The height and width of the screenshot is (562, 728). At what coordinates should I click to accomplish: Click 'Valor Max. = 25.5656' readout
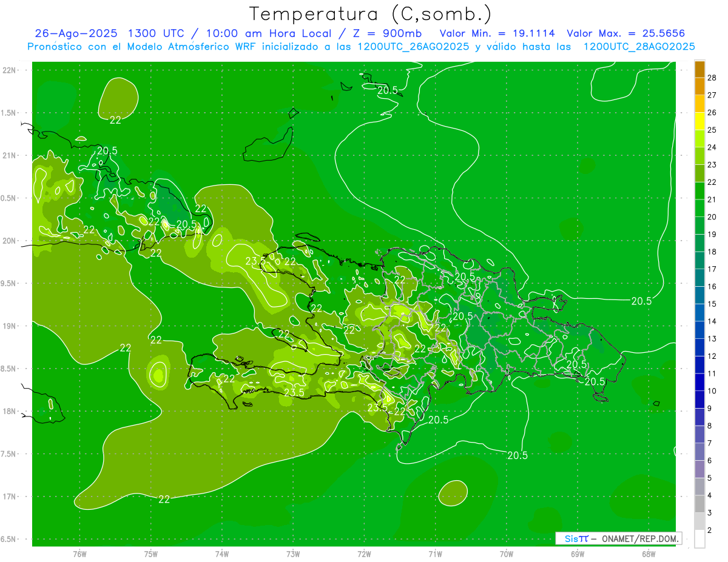tap(625, 33)
